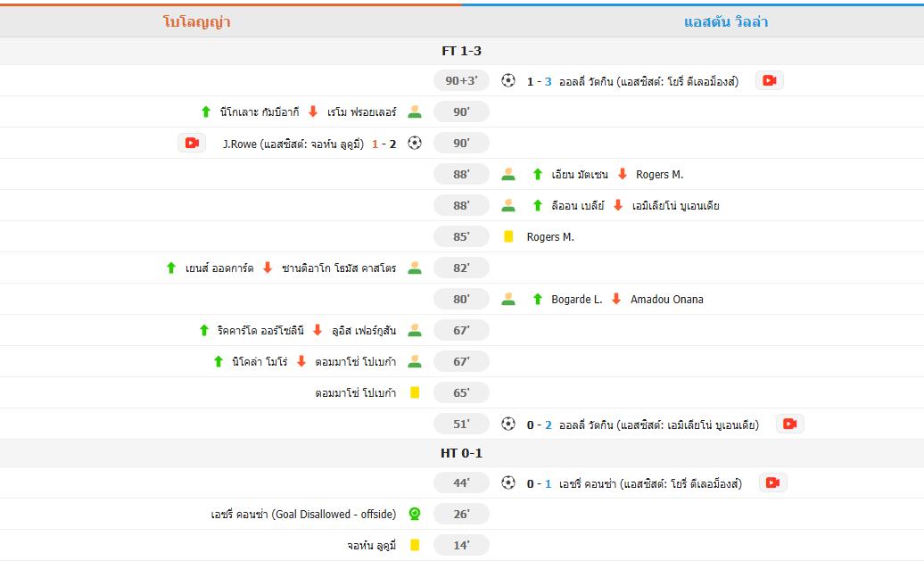Screen dimensions: 924x569
Task: Select the แอสตัน วิลล่า team header
Action: pos(725,21)
